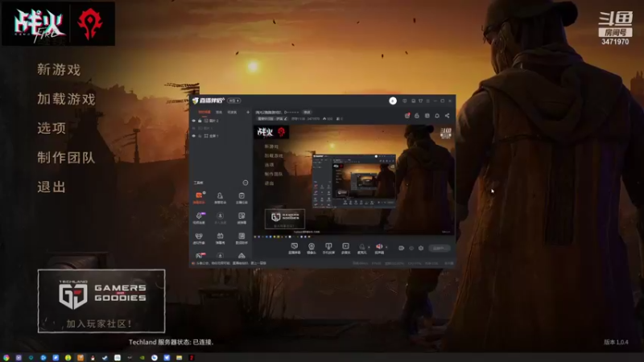Toggle lock icon of 全屏 1 source
The width and height of the screenshot is (644, 362).
(200, 136)
